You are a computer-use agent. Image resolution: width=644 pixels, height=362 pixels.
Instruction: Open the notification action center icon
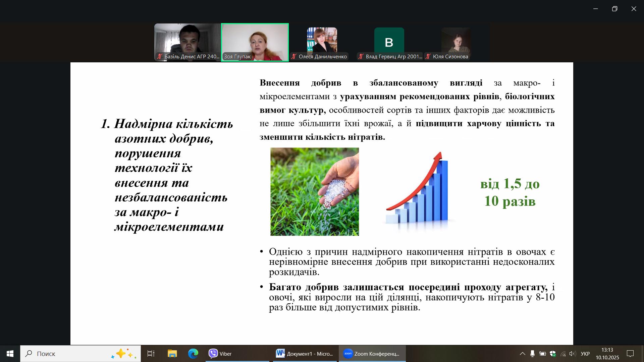coord(630,354)
